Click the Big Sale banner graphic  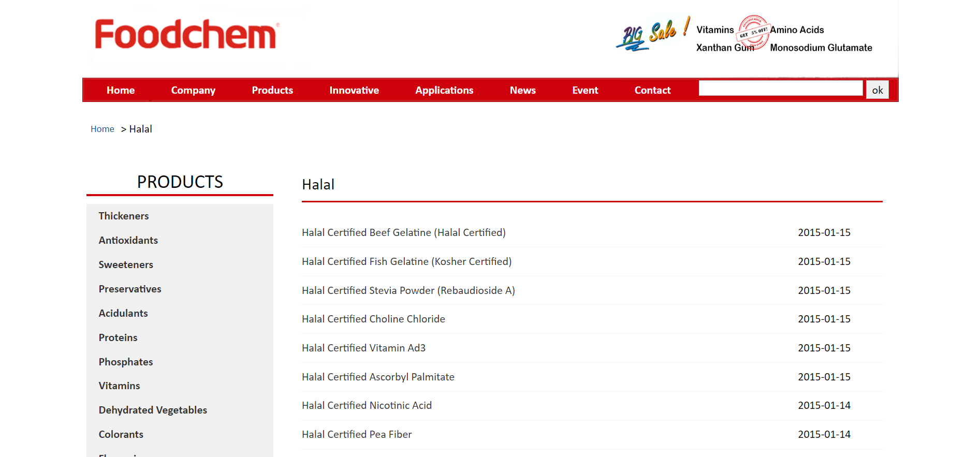coord(653,34)
